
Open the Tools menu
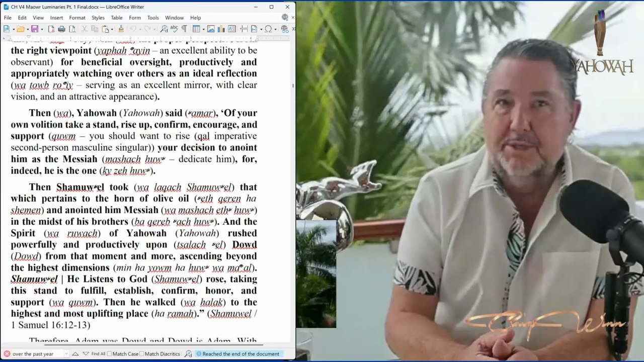153,18
